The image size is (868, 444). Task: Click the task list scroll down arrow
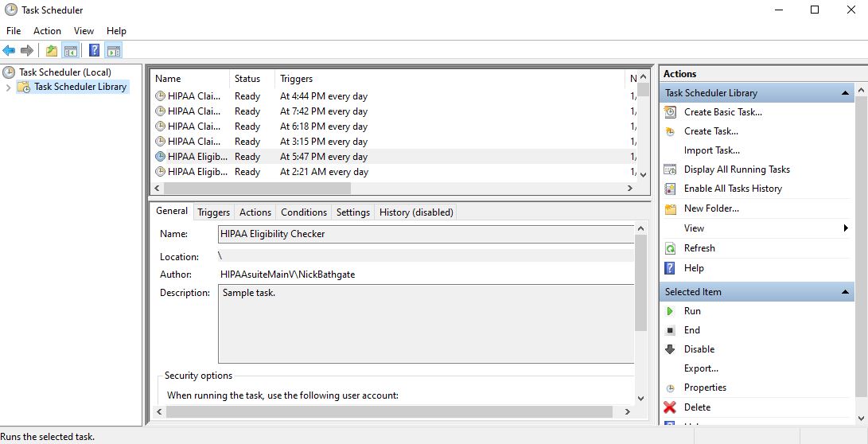coord(644,174)
